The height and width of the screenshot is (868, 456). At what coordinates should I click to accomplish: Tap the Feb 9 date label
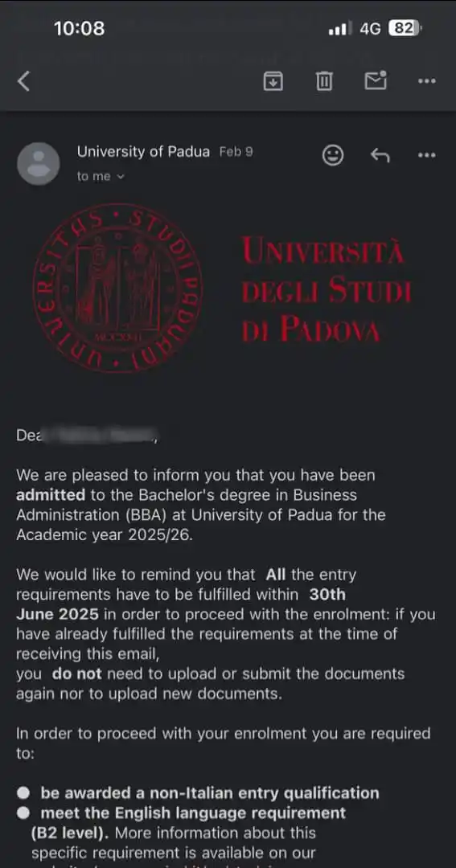click(236, 152)
